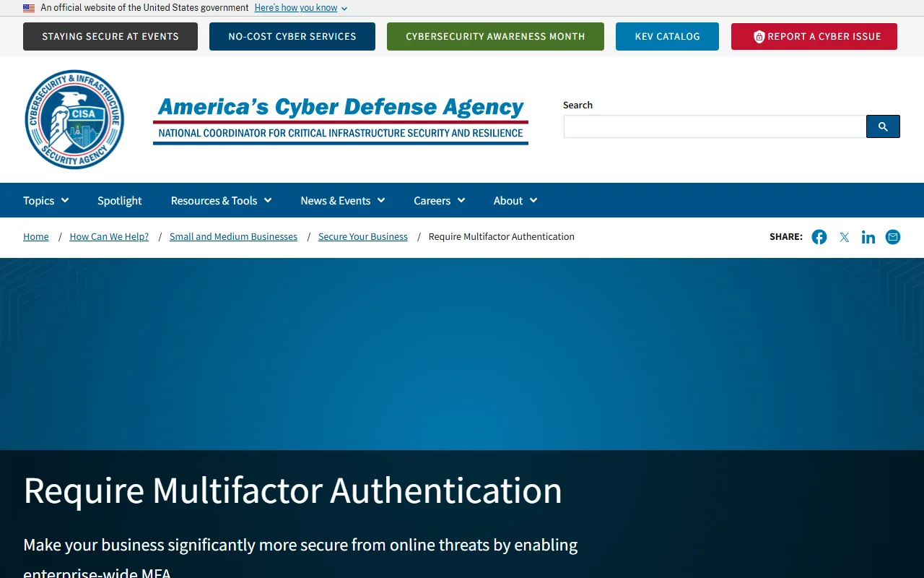Share this page on LinkedIn
This screenshot has width=924, height=578.
868,237
